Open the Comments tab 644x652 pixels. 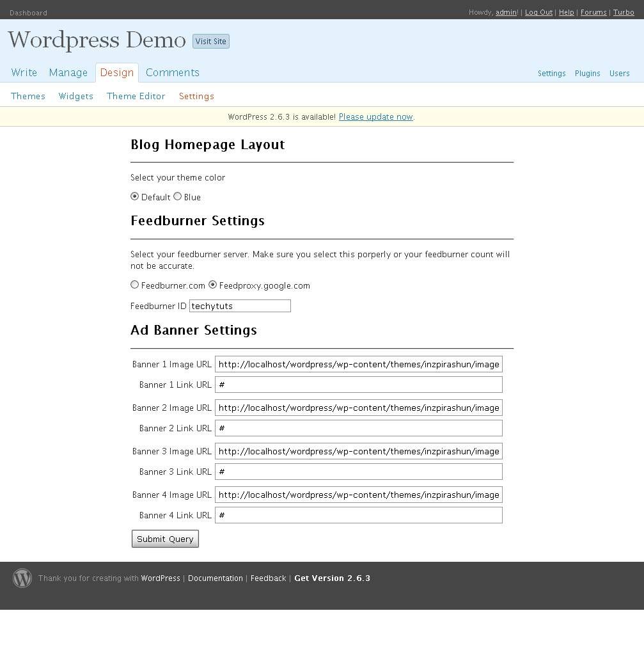click(x=172, y=72)
